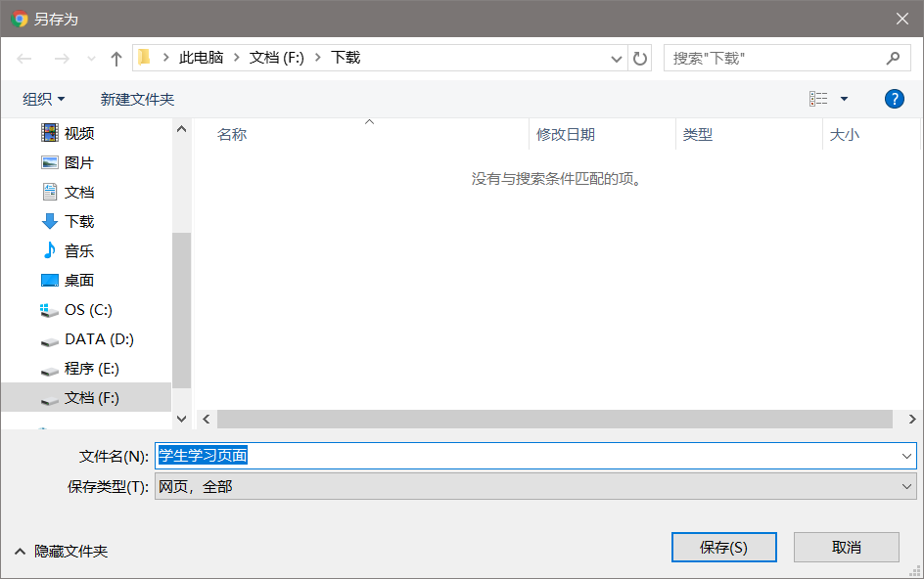Sort by 大小 column header
Viewport: 924px width, 579px height.
(x=844, y=134)
